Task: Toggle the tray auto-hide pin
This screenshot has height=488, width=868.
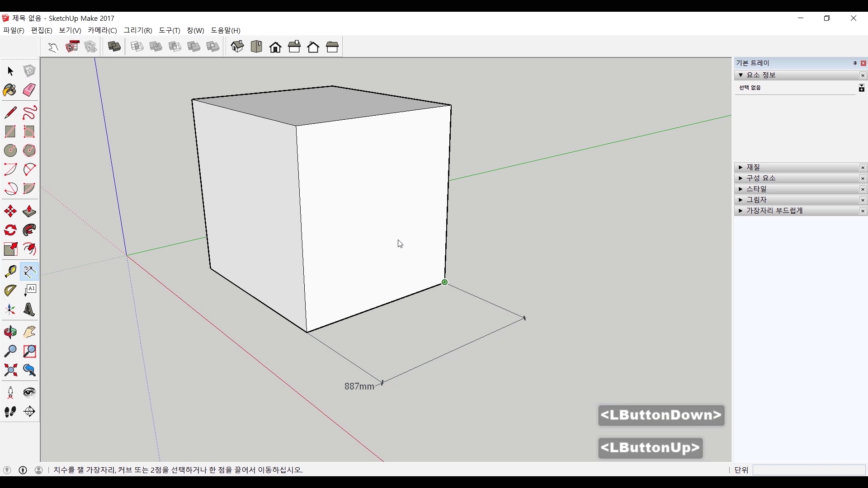Action: tap(855, 63)
